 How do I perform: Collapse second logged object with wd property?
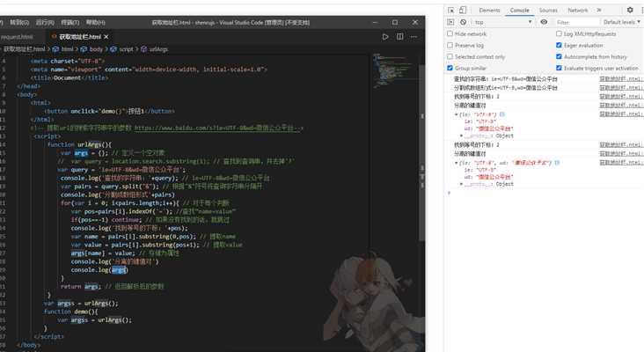[457, 163]
